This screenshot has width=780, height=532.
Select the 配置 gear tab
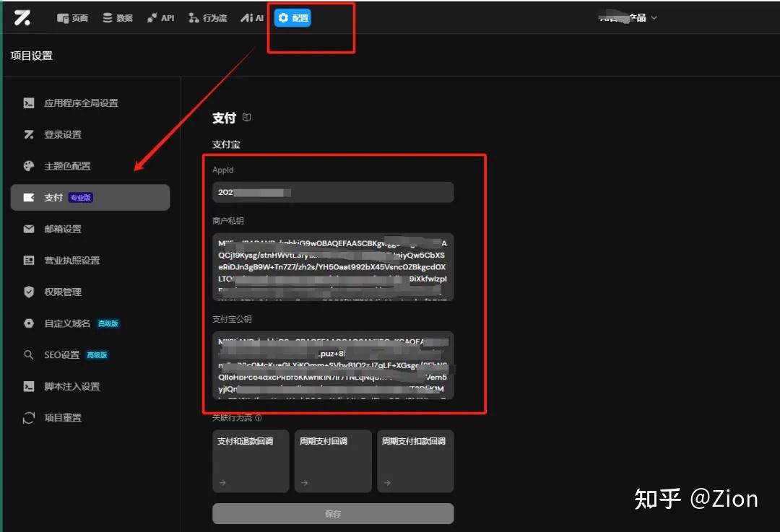[292, 18]
